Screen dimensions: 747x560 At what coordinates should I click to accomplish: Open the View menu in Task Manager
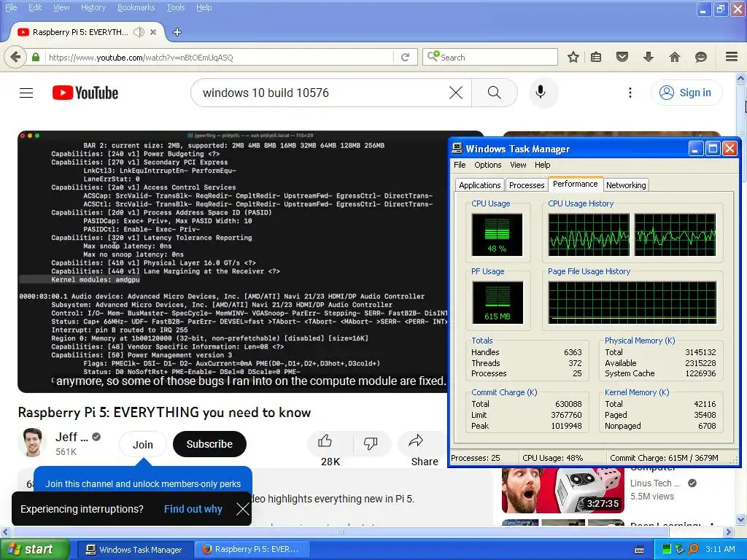[x=518, y=165]
